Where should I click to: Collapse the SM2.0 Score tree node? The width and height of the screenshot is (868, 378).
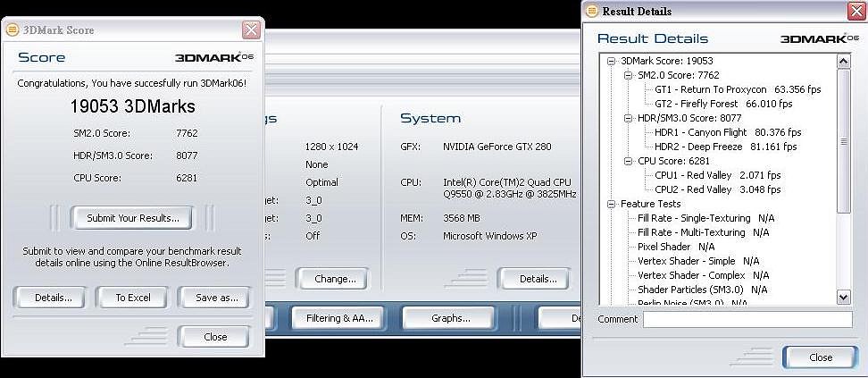coord(629,75)
